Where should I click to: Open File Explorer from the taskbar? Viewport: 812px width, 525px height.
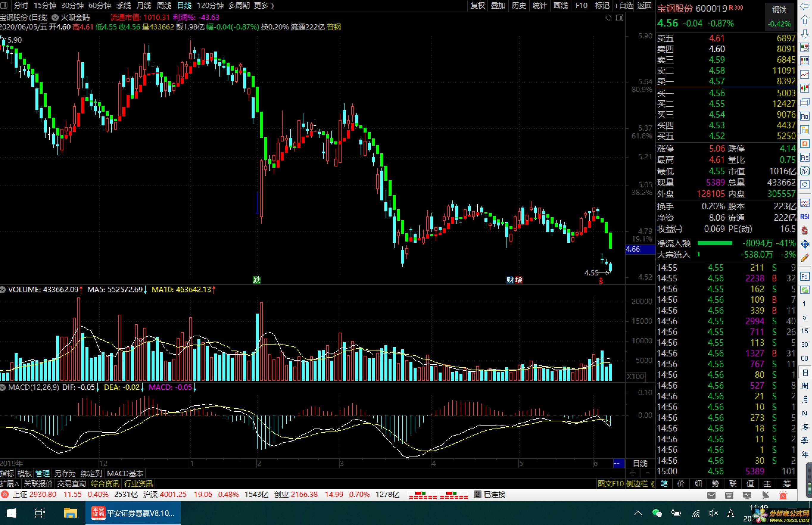pyautogui.click(x=70, y=513)
